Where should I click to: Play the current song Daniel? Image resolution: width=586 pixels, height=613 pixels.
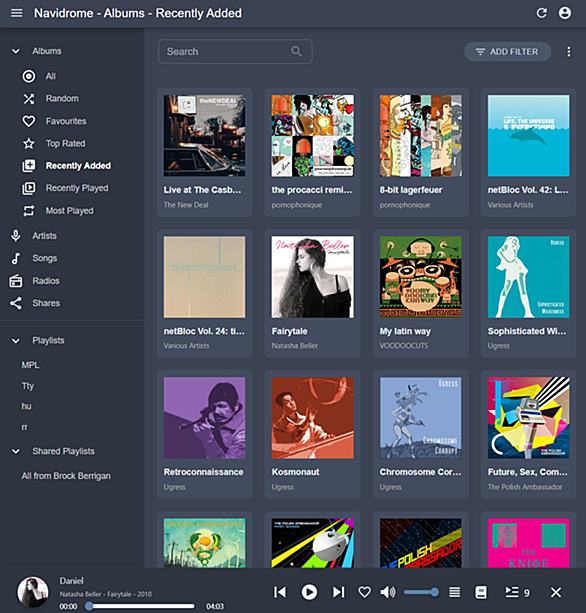coord(309,592)
